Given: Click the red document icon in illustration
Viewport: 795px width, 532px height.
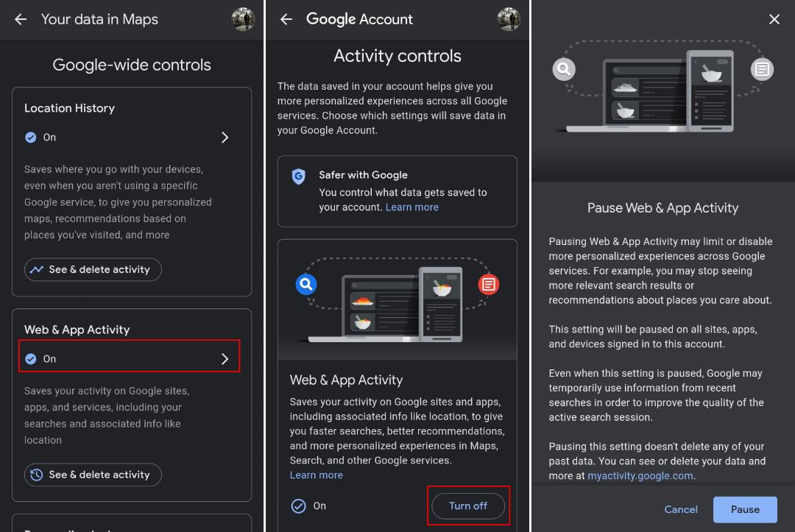Looking at the screenshot, I should tap(488, 284).
